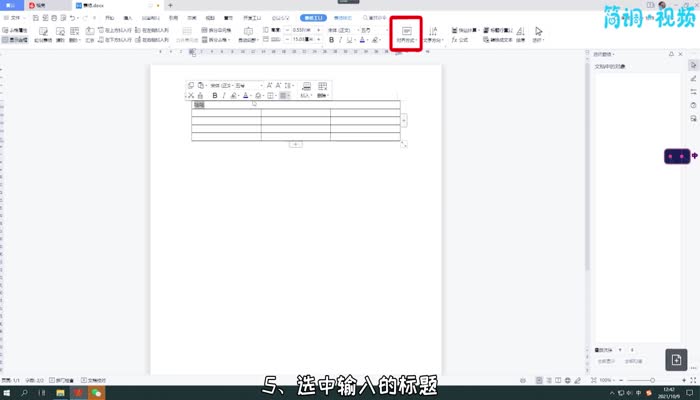Open the Windows Start menu

coord(6,393)
